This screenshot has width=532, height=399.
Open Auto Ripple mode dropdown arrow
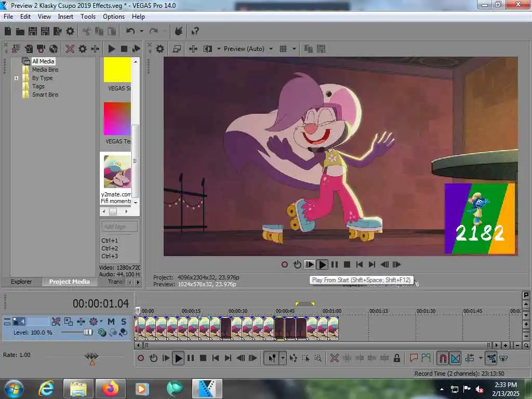(481, 358)
